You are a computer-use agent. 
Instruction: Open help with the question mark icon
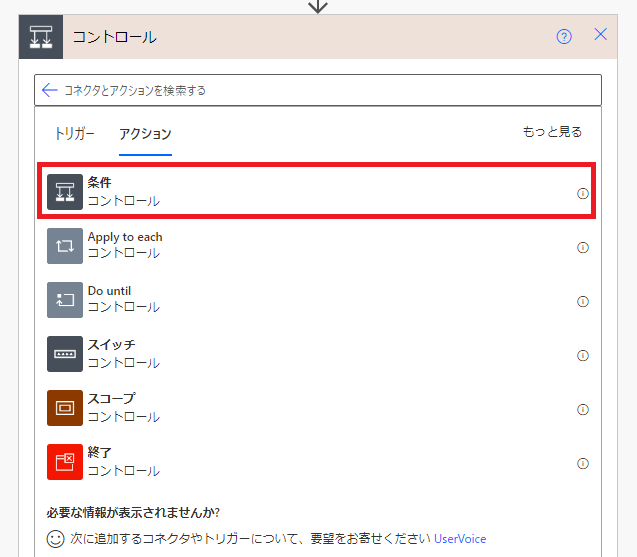564,37
